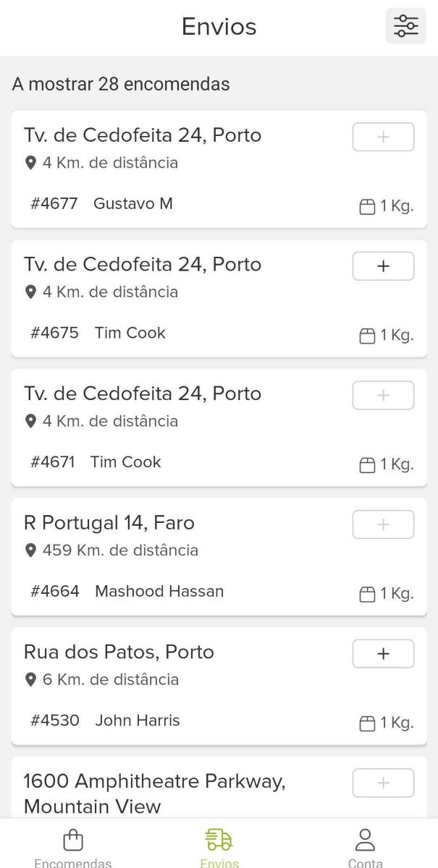The image size is (438, 868).
Task: Tap location pin on order #4677
Action: [30, 163]
